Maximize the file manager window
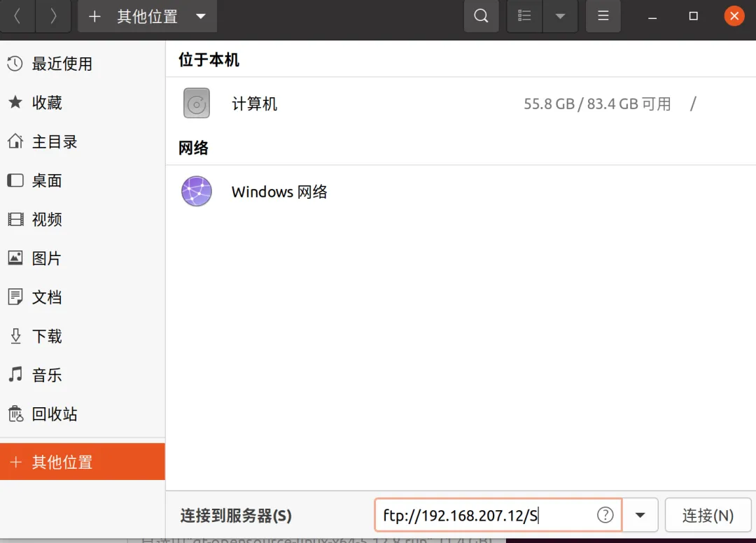This screenshot has height=543, width=756. click(x=693, y=16)
